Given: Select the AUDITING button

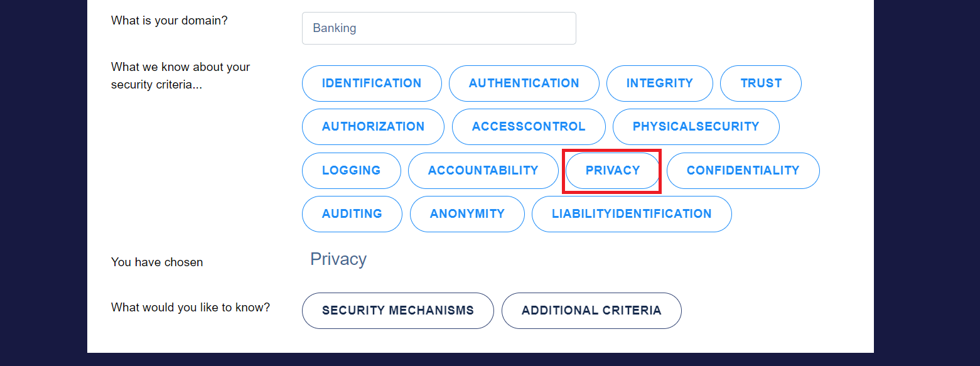Looking at the screenshot, I should click(x=352, y=214).
